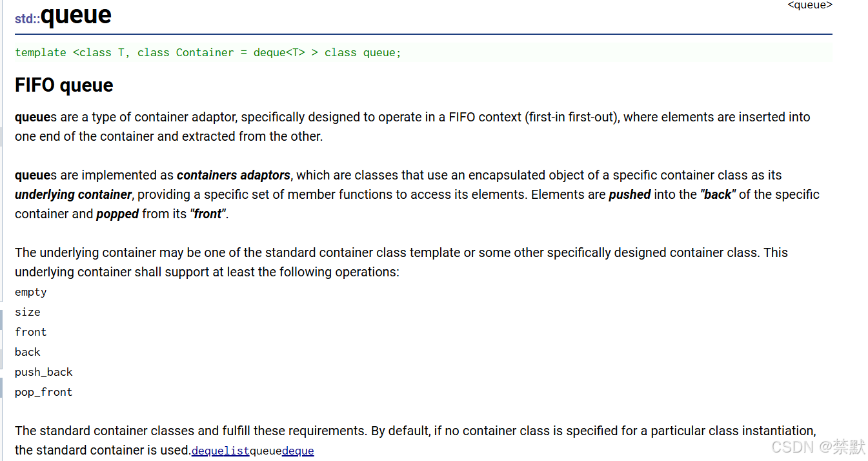Select the empty operation in the list
The image size is (868, 461).
click(31, 292)
